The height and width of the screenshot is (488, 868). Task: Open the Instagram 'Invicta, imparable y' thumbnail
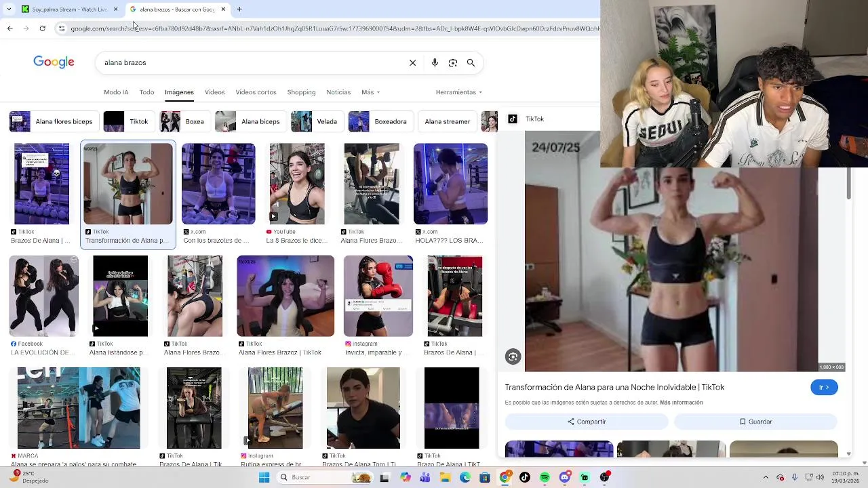[x=378, y=296]
